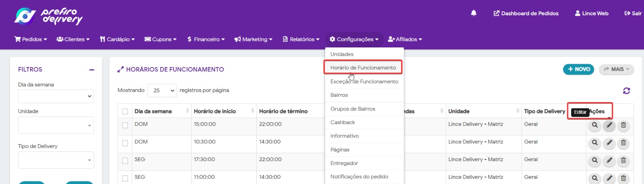View details of SEG 17:30:00 row
This screenshot has width=644, height=184.
coord(595,161)
